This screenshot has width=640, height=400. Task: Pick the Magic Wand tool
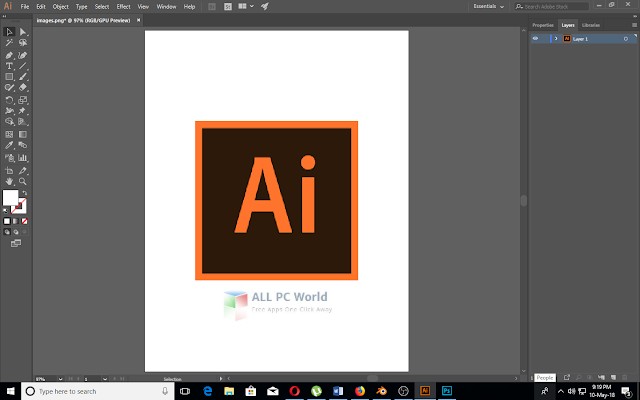[9, 43]
